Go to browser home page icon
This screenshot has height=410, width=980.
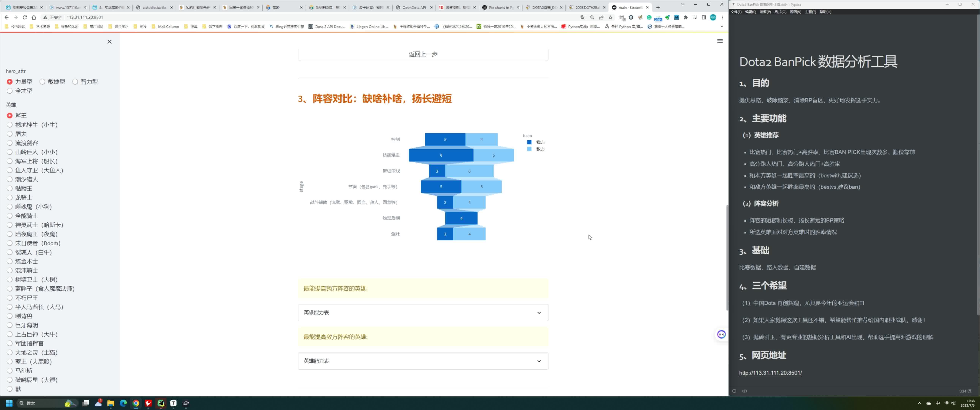tap(34, 17)
